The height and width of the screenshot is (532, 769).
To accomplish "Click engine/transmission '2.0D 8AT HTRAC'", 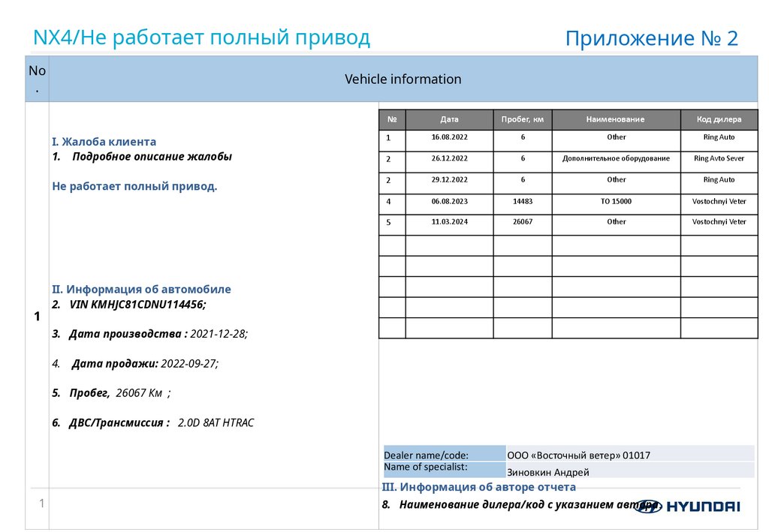I will (x=216, y=422).
